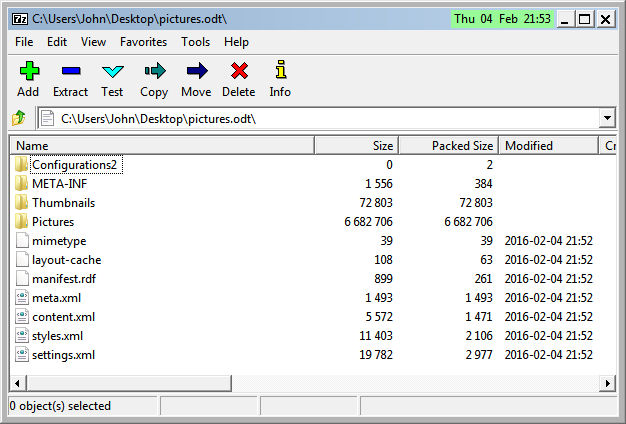
Task: Click the Pictures size value 6 682 706
Action: [x=368, y=222]
